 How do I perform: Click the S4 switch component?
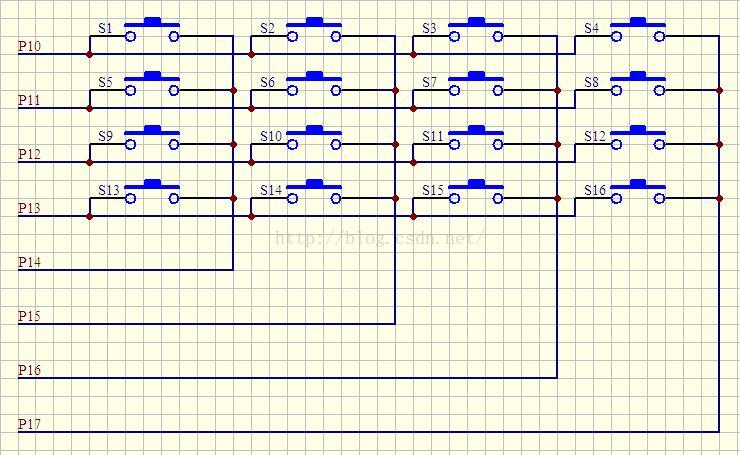coord(638,30)
